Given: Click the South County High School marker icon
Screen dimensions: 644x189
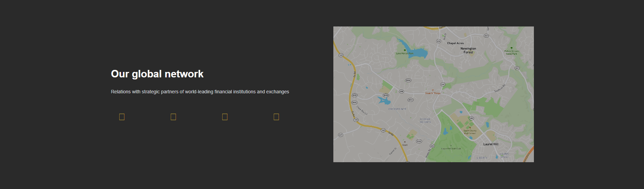Looking at the screenshot, I should point(470,128).
